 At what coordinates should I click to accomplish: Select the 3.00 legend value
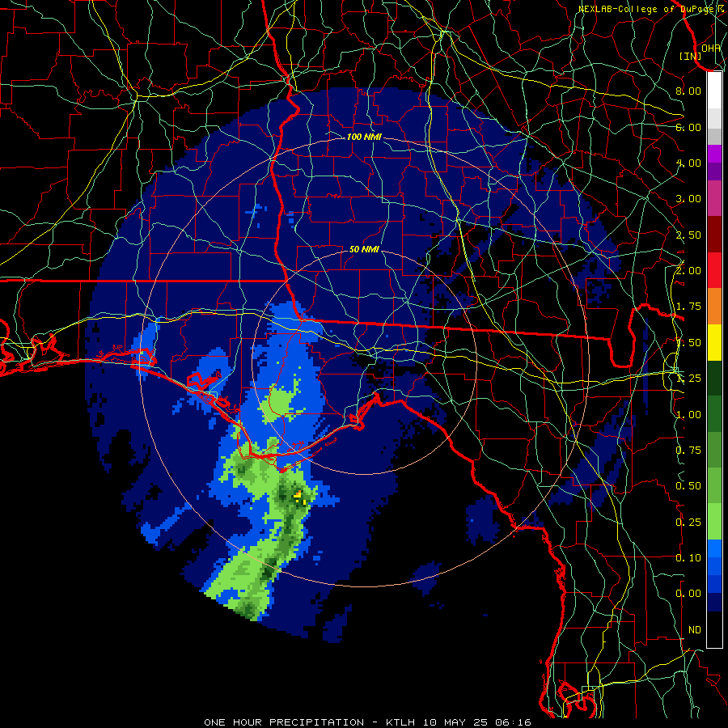point(688,199)
